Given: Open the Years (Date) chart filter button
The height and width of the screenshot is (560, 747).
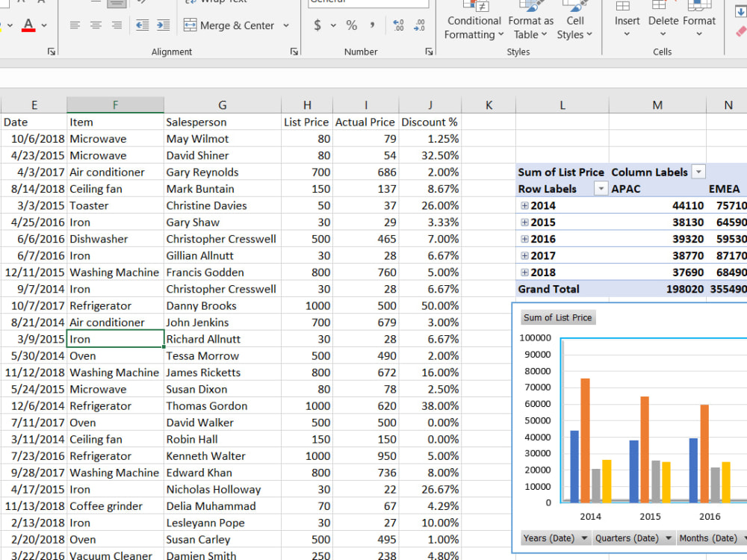Looking at the screenshot, I should tap(556, 538).
